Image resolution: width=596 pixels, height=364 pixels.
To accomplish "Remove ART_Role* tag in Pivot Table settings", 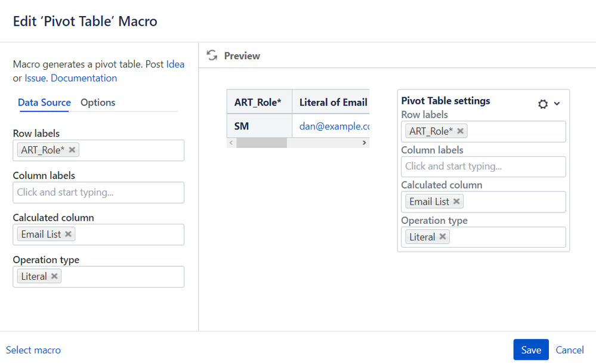I will click(x=461, y=131).
